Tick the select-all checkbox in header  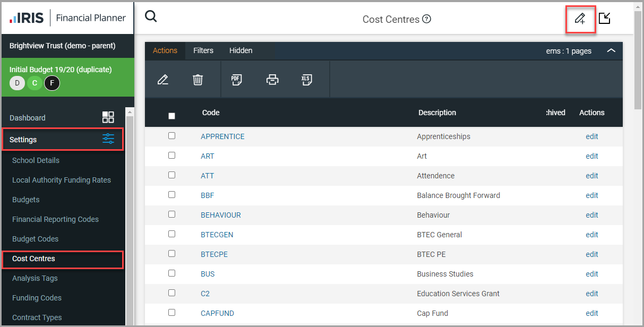pos(171,116)
